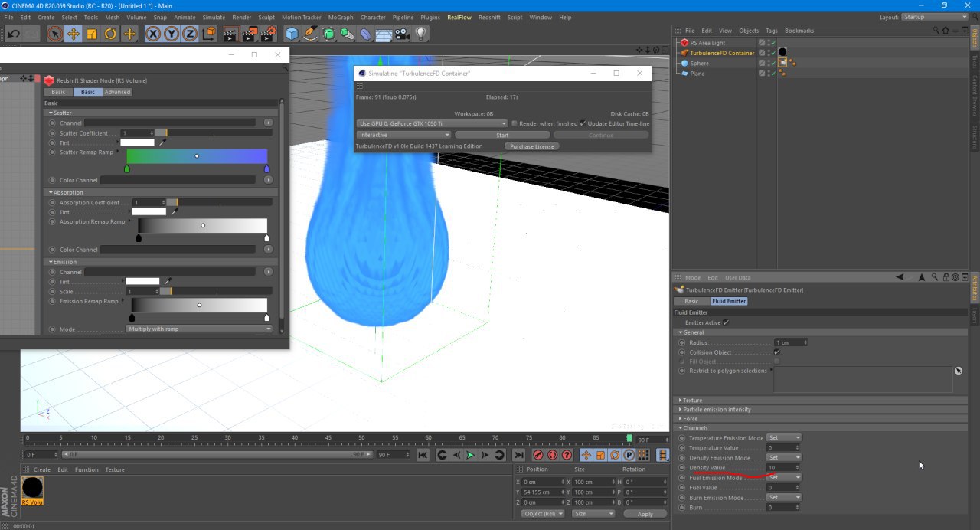Toggle visibility dots for TurbulenceFD Container
Image resolution: width=980 pixels, height=530 pixels.
(x=769, y=53)
